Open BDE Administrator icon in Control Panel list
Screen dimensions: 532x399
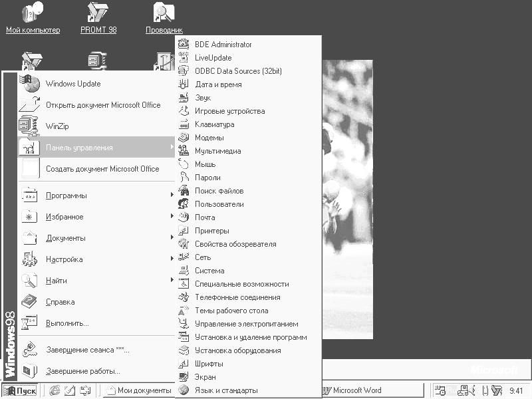[184, 44]
